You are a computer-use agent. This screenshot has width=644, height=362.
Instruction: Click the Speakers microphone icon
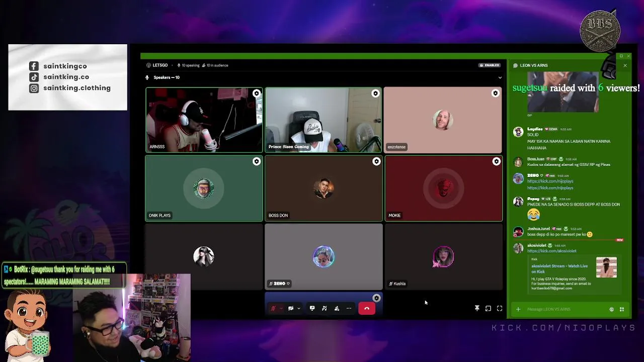click(147, 77)
